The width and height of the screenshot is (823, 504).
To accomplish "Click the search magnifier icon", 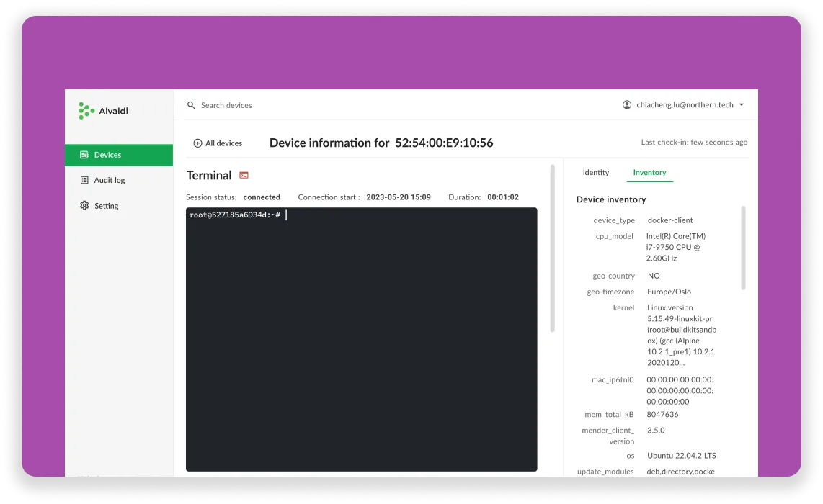I will (x=191, y=105).
